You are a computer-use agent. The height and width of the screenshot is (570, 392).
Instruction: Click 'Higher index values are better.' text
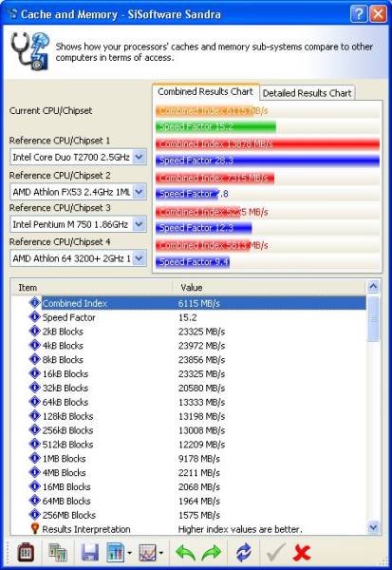[240, 529]
